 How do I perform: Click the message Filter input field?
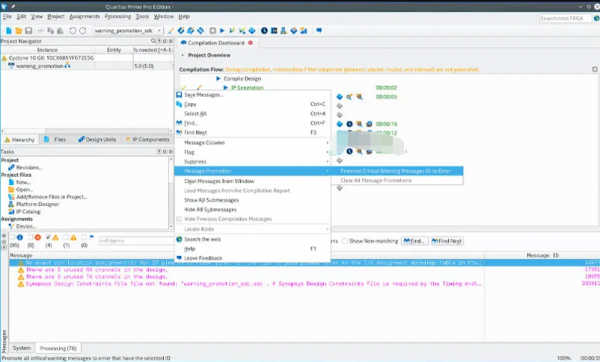point(136,241)
